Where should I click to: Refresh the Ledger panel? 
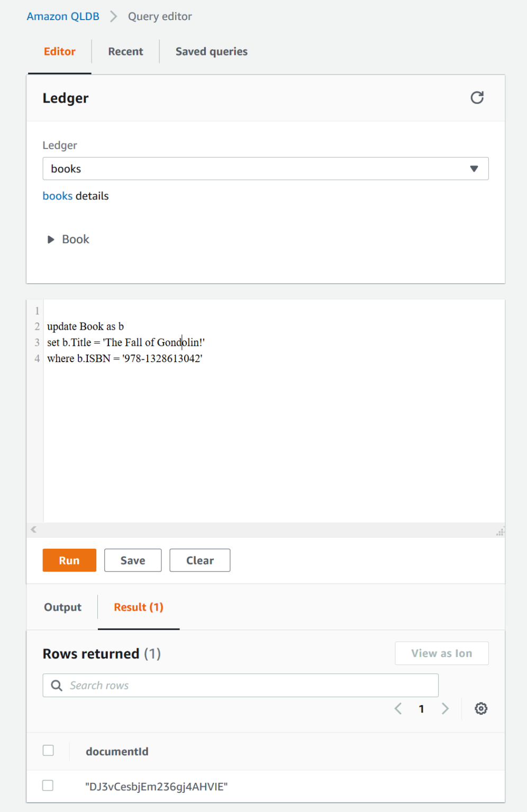pyautogui.click(x=477, y=98)
